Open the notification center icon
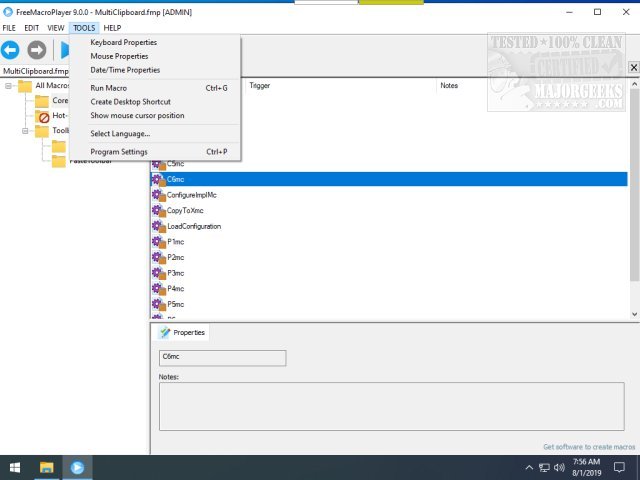This screenshot has height=480, width=640. point(619,467)
